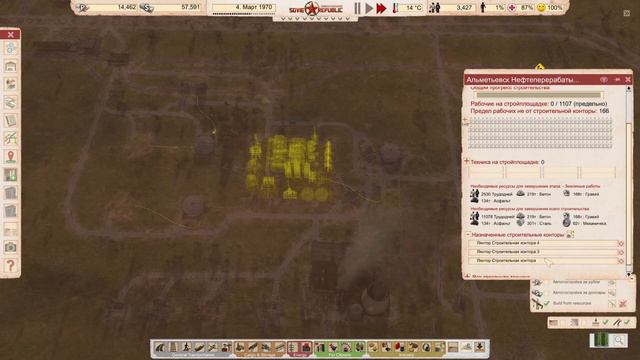Pause the game simulation
This screenshot has width=640, height=360.
coord(358,8)
